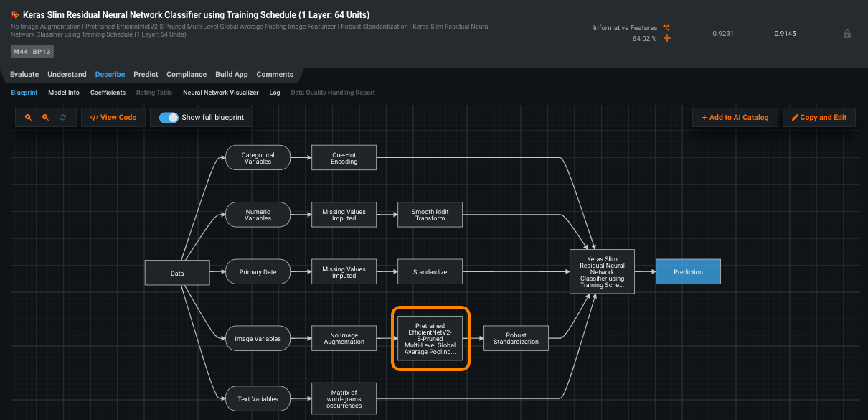Click the M44 model tag
The width and height of the screenshot is (868, 420).
point(20,52)
